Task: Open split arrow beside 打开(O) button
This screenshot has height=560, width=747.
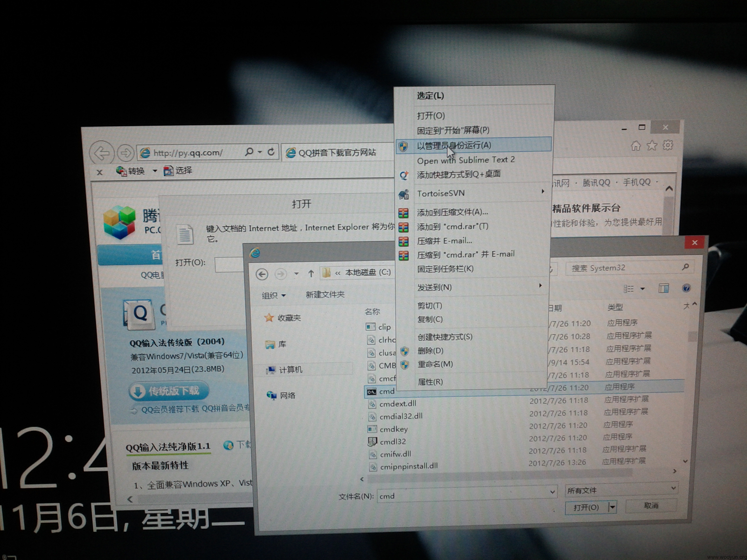Action: [612, 507]
